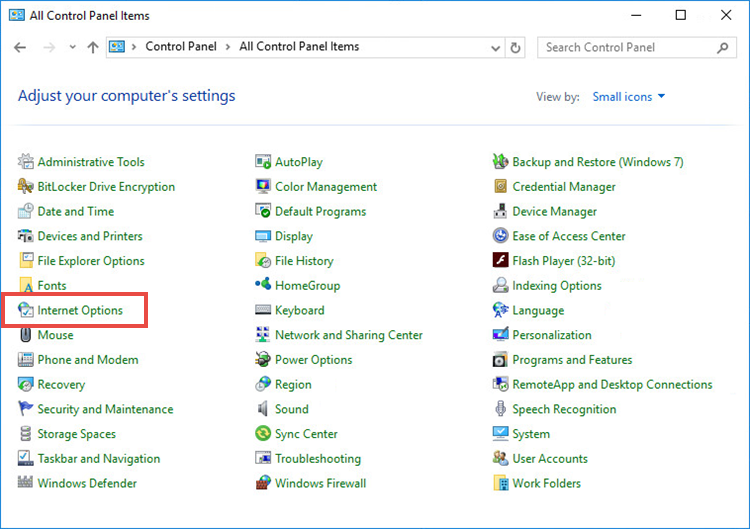Open the BitLocker Drive Encryption icon
750x529 pixels.
click(25, 186)
